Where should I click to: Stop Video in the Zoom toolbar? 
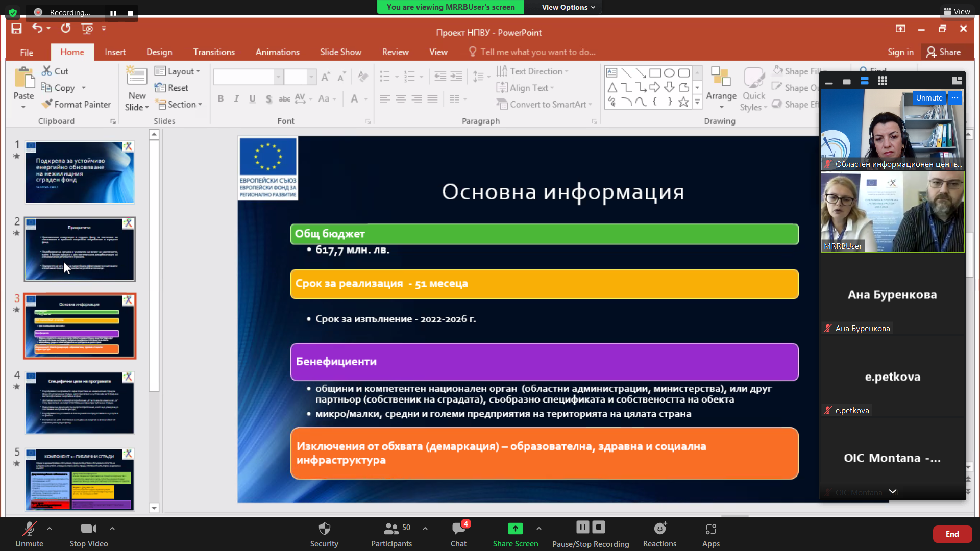tap(89, 534)
